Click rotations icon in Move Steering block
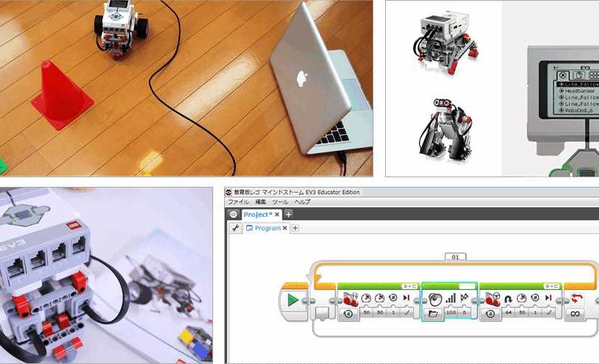Screen dimensions: 599x364 (x=535, y=297)
